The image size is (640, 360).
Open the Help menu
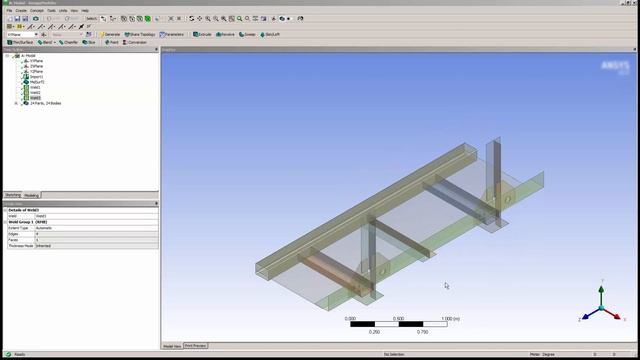click(x=85, y=11)
